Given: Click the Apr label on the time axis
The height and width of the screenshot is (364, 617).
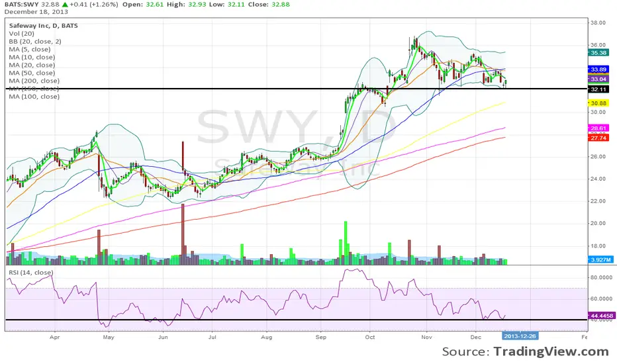Looking at the screenshot, I should coord(55,338).
